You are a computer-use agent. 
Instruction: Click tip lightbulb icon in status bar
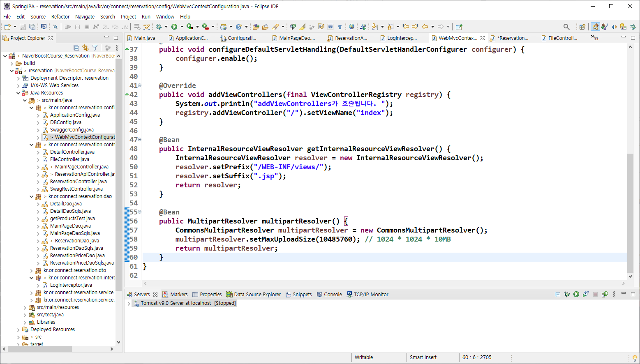[x=635, y=358]
